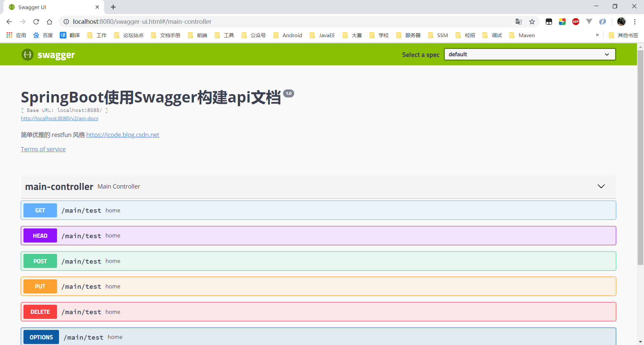Show hidden bookmarks via » chevron
The image size is (644, 345).
597,35
